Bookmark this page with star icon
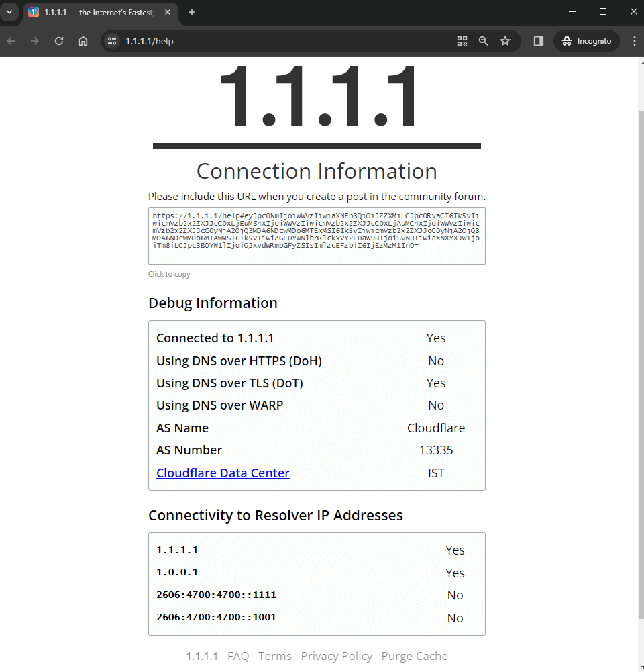The image size is (644, 672). pyautogui.click(x=505, y=41)
